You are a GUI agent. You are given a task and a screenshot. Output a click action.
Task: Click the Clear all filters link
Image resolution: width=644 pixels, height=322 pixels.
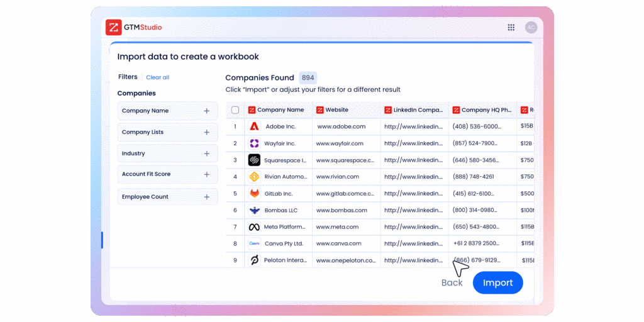(x=157, y=77)
